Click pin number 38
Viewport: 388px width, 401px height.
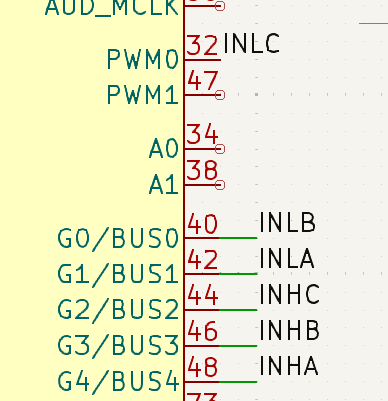pos(202,170)
